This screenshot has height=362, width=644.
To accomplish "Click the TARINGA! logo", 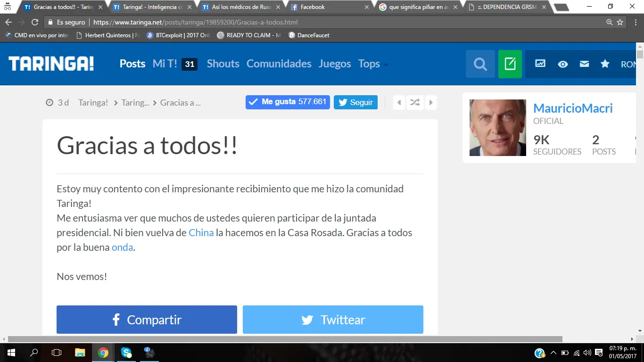I will coord(51,64).
